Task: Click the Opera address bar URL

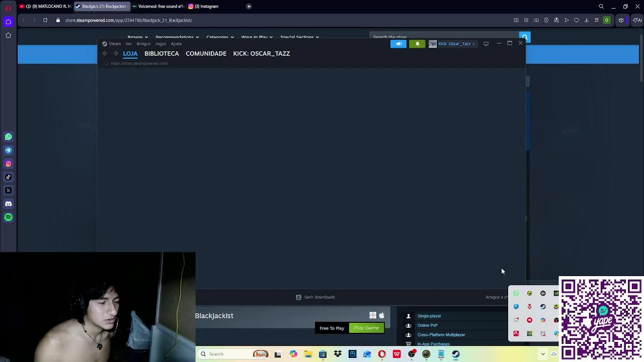Action: [x=129, y=20]
